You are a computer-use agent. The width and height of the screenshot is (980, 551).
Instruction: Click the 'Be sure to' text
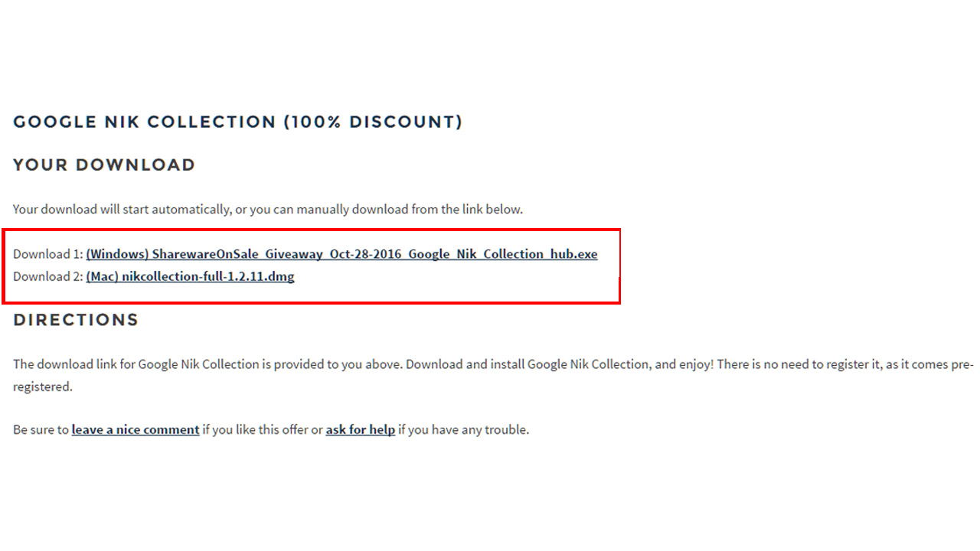[41, 430]
